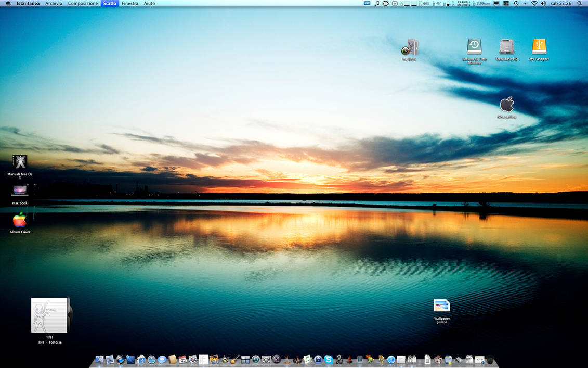Open the speaker app icon in Dock
The width and height of the screenshot is (588, 368).
click(339, 360)
